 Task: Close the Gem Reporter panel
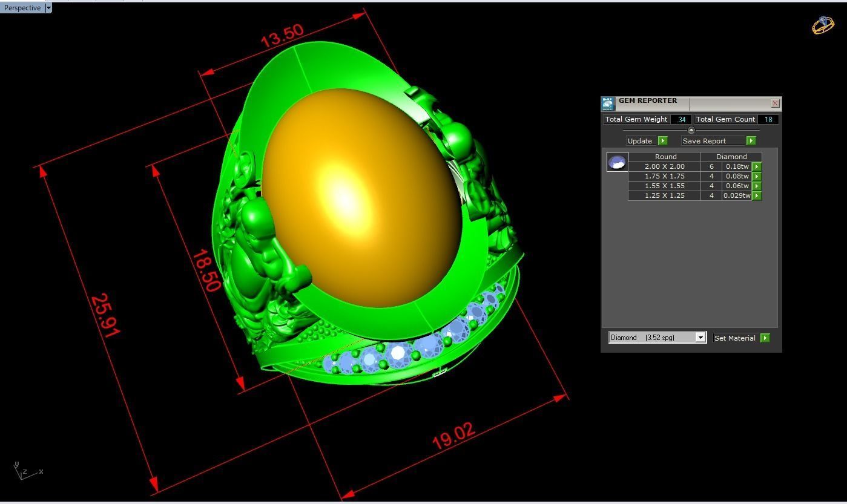(x=775, y=103)
